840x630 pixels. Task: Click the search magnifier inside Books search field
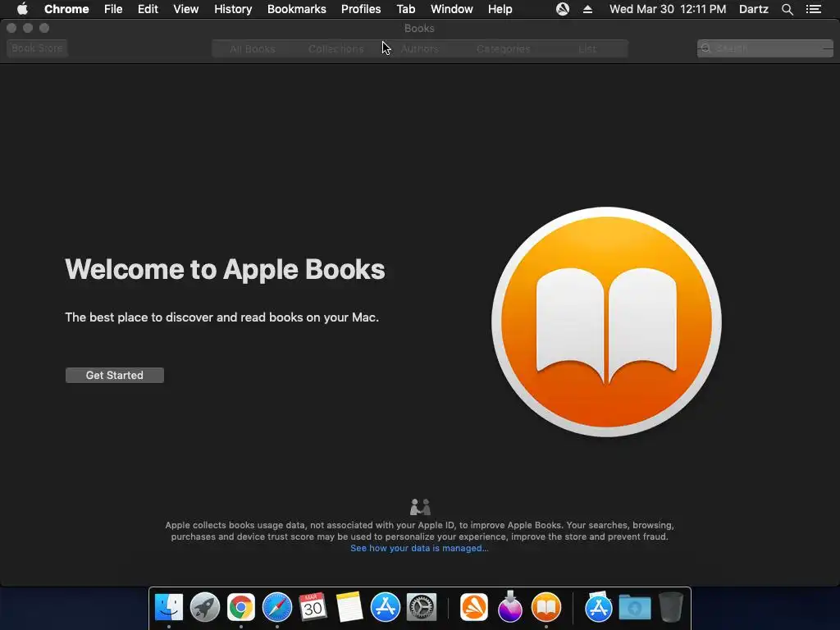tap(706, 48)
